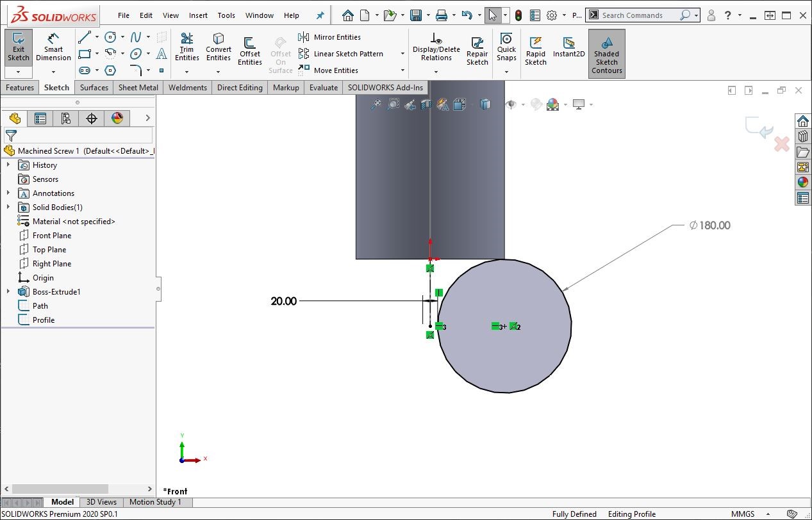
Task: Switch to the Features tab
Action: (20, 88)
